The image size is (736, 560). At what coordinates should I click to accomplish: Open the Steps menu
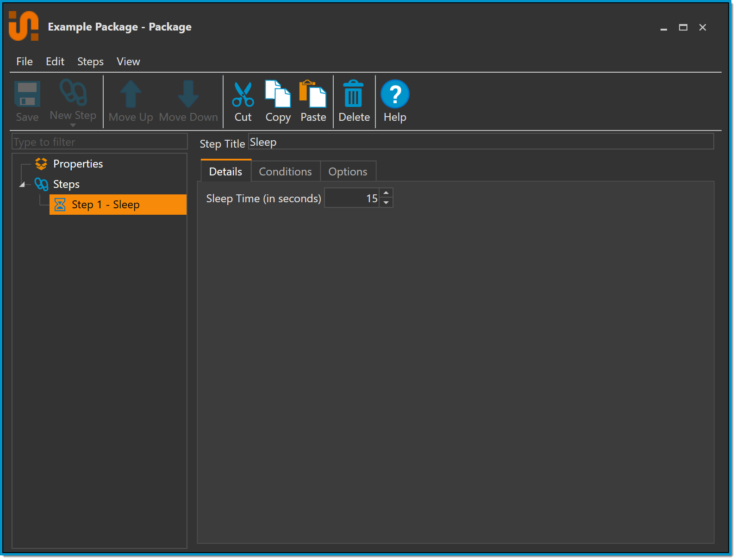(90, 62)
